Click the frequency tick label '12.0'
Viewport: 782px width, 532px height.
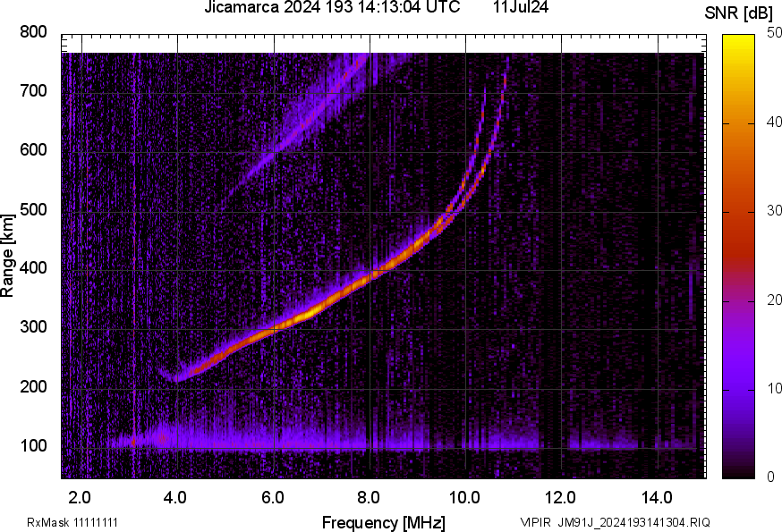click(561, 497)
